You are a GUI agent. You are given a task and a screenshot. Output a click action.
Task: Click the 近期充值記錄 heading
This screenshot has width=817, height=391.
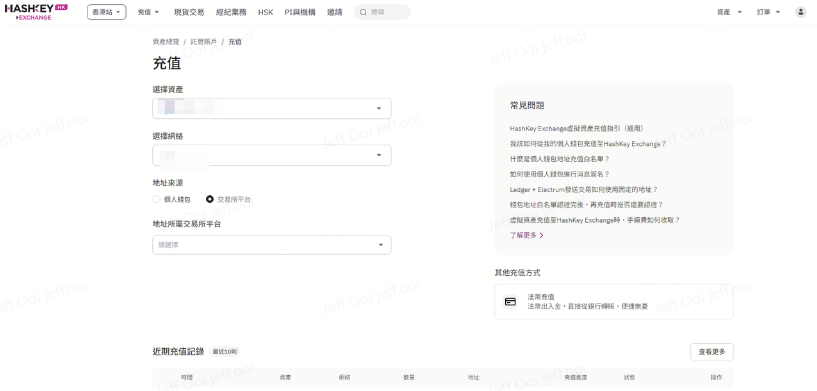pyautogui.click(x=178, y=351)
